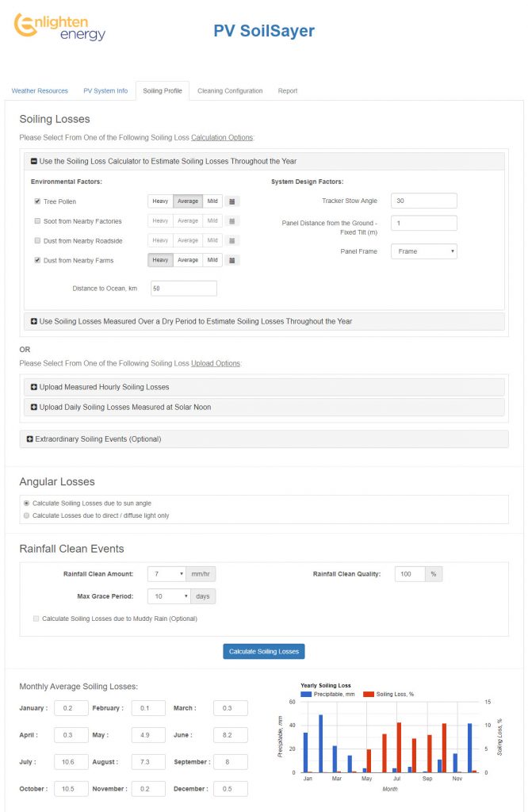Open Tree Pollen calendar icon
This screenshot has width=528, height=812.
232,201
